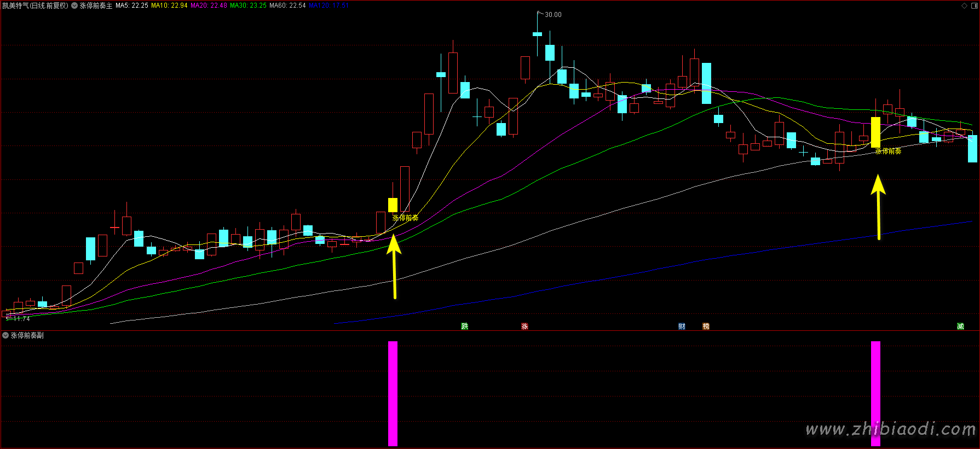
Task: Select the green MA30 label
Action: 248,5
